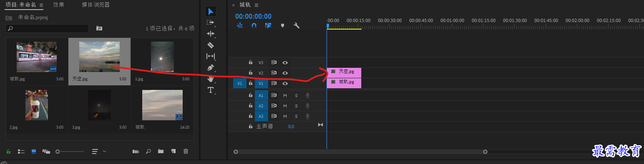This screenshot has width=644, height=164.
Task: Select the Track Select Forward tool
Action: [211, 22]
